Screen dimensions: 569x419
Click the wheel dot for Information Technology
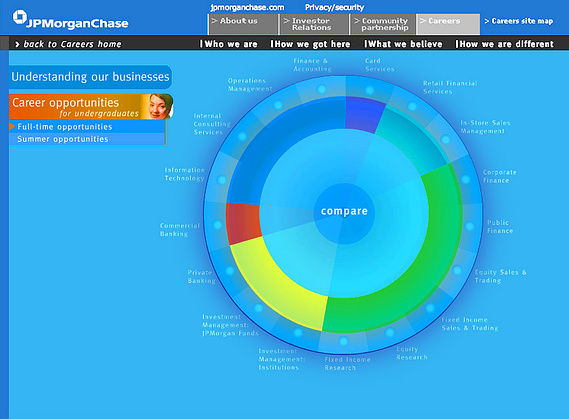(222, 180)
